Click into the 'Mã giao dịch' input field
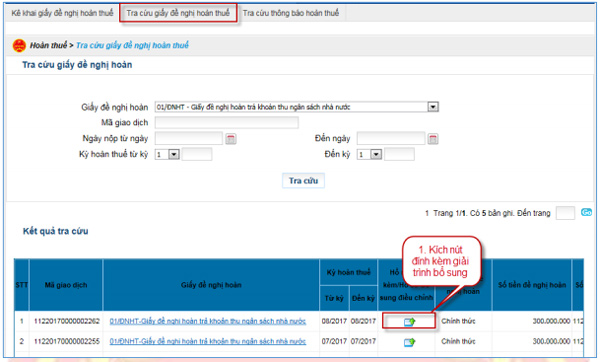The height and width of the screenshot is (362, 600). 227,122
